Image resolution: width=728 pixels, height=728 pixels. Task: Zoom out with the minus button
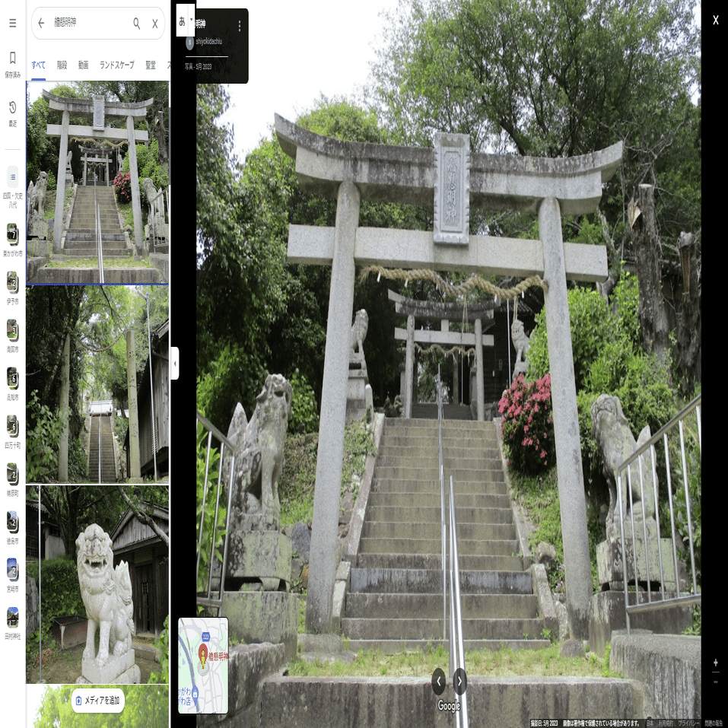716,682
